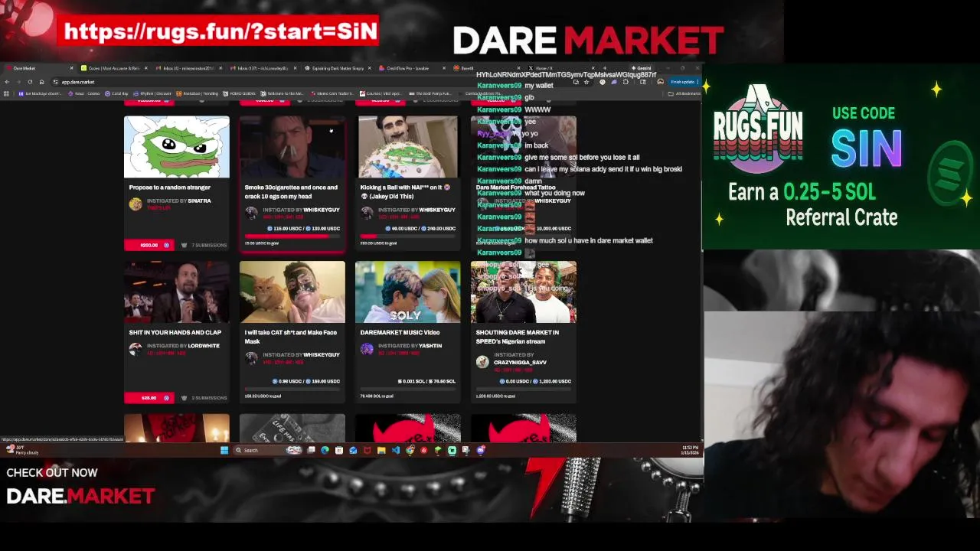The width and height of the screenshot is (980, 551).
Task: Open the 'Smoke 30cigarettes' dare thumbnail
Action: [292, 147]
